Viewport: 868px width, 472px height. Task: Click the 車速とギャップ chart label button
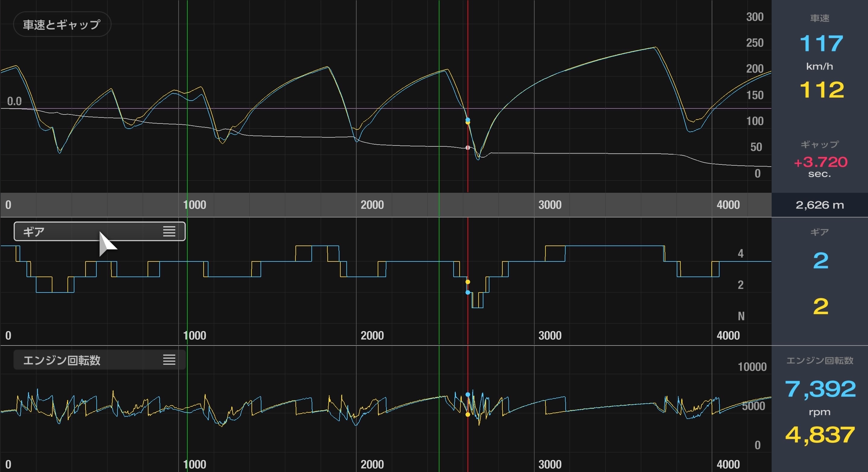tap(62, 24)
